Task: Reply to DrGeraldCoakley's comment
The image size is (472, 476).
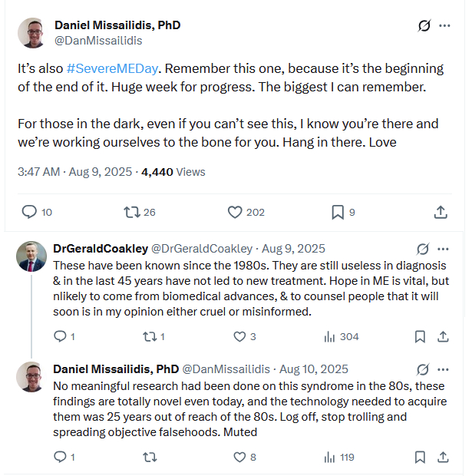Action: (61, 336)
